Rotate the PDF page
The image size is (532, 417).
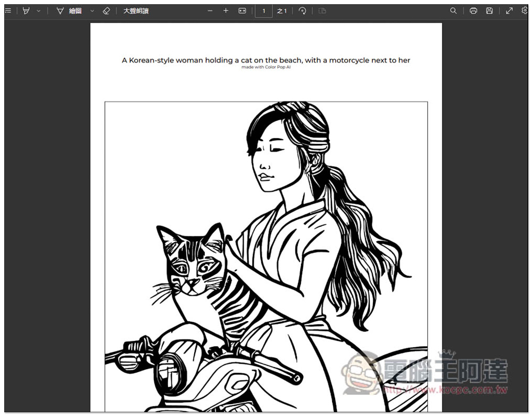[302, 11]
